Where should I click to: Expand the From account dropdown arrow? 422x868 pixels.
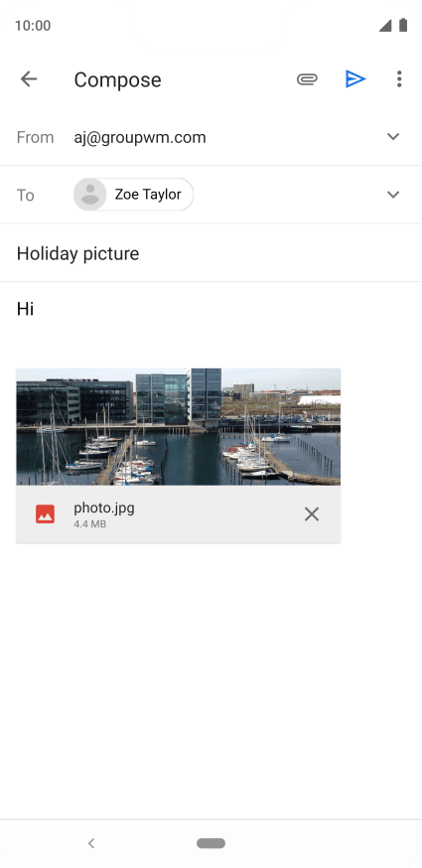click(393, 137)
